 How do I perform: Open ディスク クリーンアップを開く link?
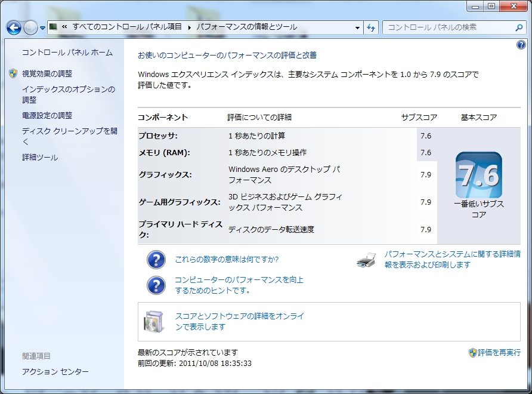(x=70, y=136)
